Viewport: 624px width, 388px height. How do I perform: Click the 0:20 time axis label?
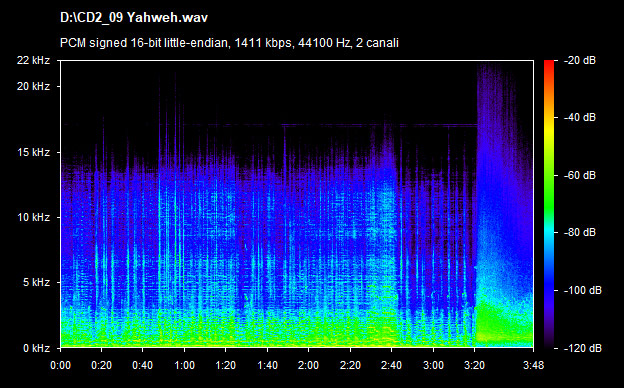101,365
